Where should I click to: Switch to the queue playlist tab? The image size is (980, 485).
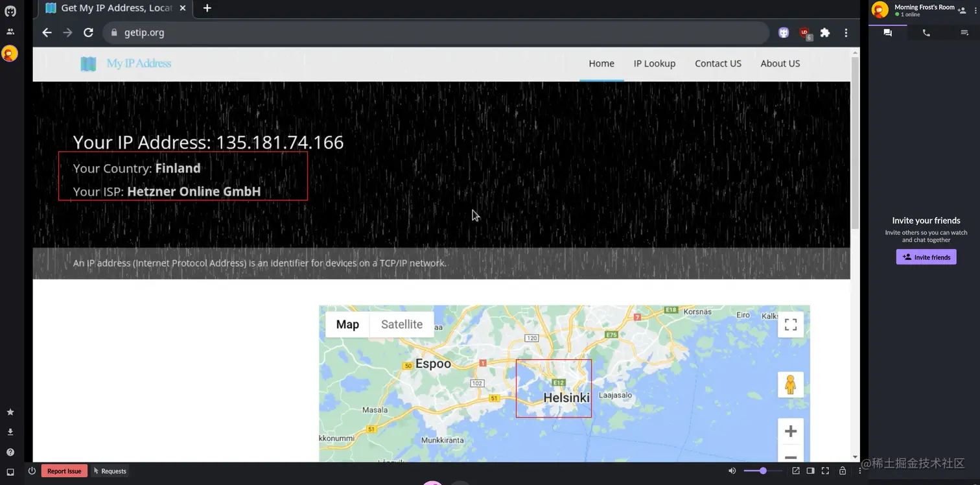coord(964,32)
